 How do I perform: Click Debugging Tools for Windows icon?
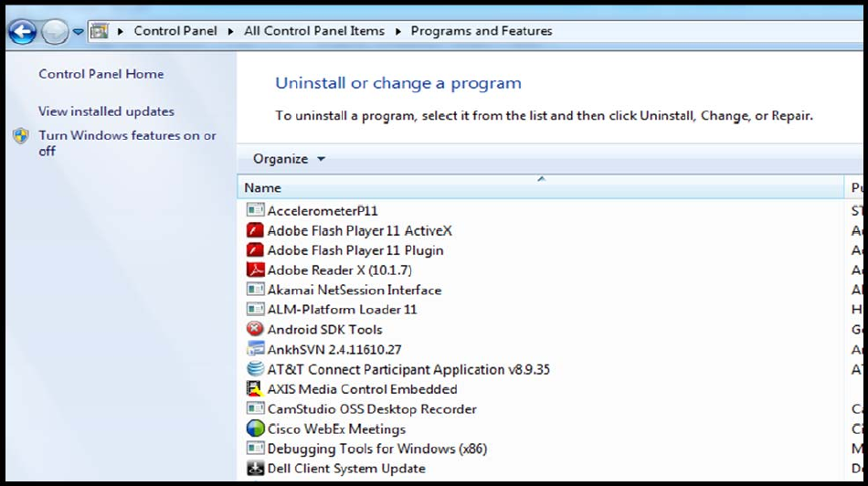[255, 449]
